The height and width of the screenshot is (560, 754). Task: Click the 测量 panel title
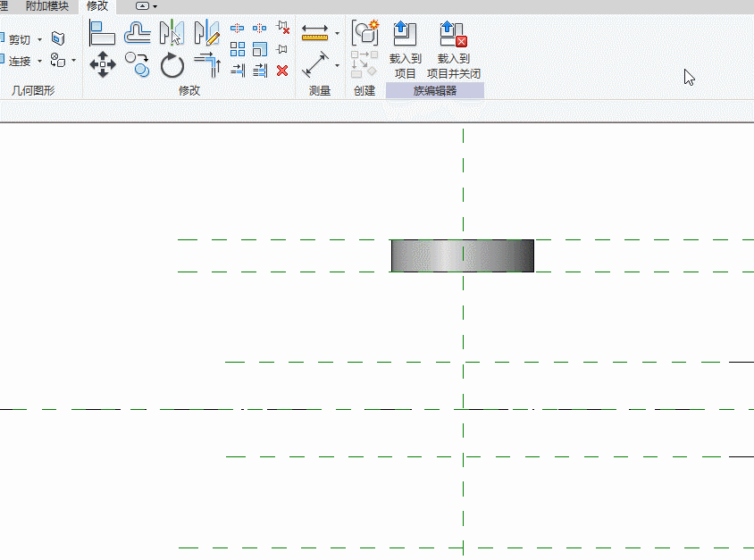(x=320, y=90)
